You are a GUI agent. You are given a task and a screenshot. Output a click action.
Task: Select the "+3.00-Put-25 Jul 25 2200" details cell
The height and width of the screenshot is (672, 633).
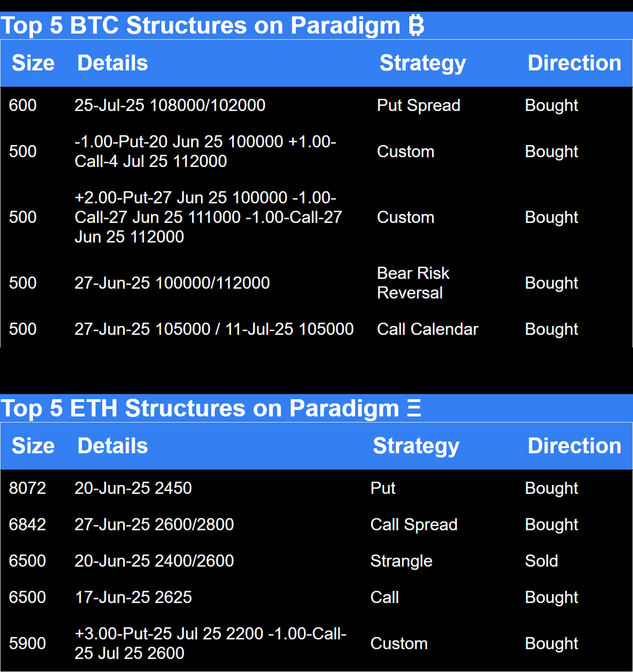click(210, 643)
